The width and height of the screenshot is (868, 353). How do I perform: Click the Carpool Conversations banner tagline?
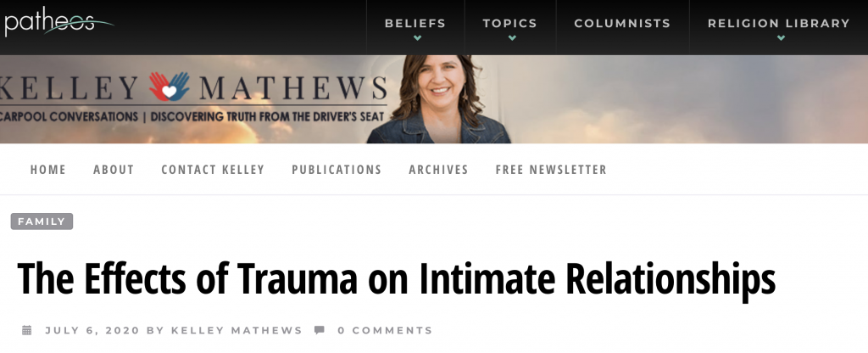[x=192, y=117]
